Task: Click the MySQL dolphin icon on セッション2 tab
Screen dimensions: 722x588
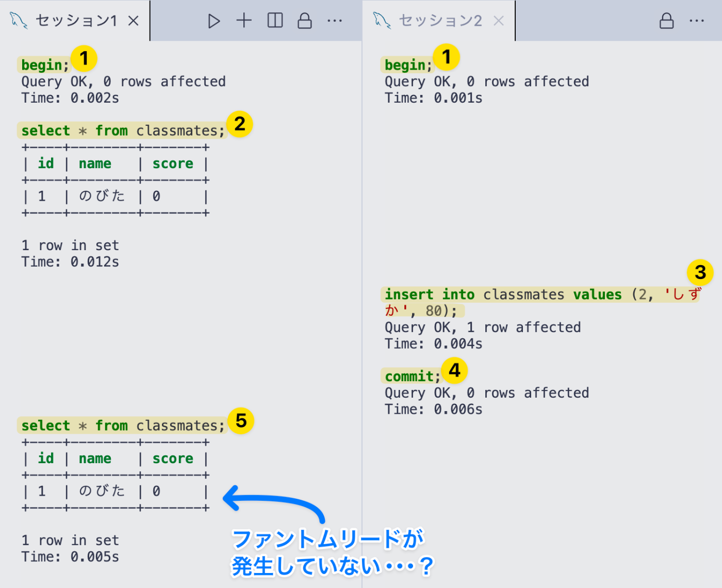Action: [x=382, y=21]
